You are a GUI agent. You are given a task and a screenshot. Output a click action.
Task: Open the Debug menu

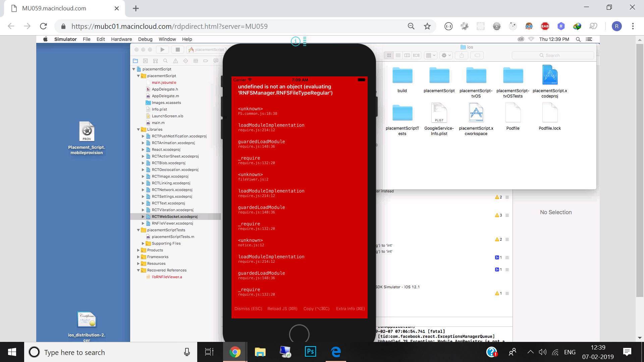[x=145, y=39]
